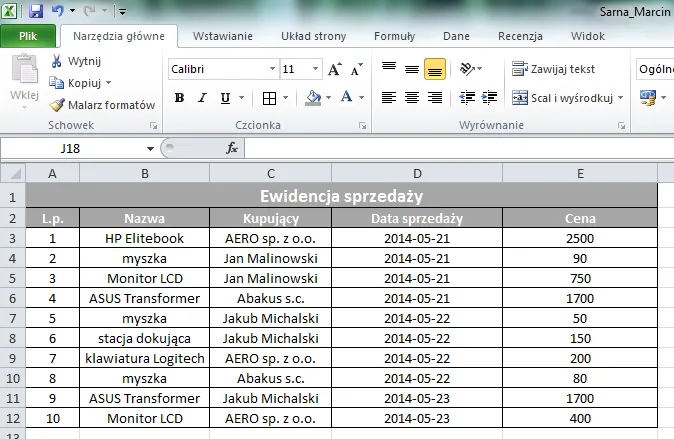Open the font size dropdown showing 11
Viewport: 674px width, 439px height.
(x=315, y=70)
